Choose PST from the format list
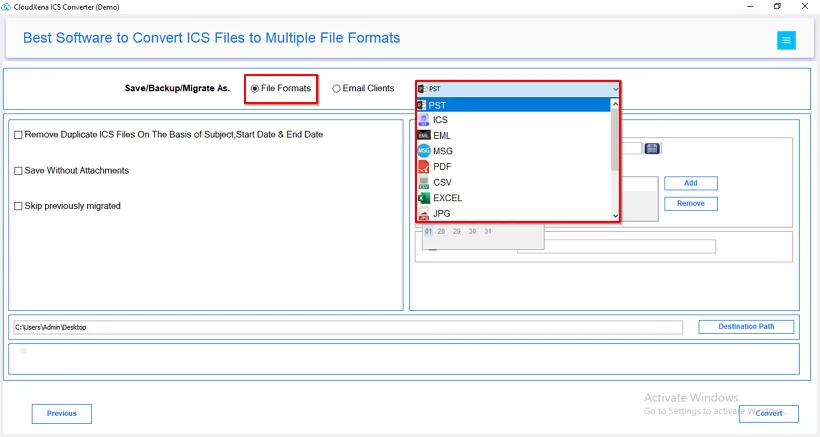The width and height of the screenshot is (820, 437). 514,105
